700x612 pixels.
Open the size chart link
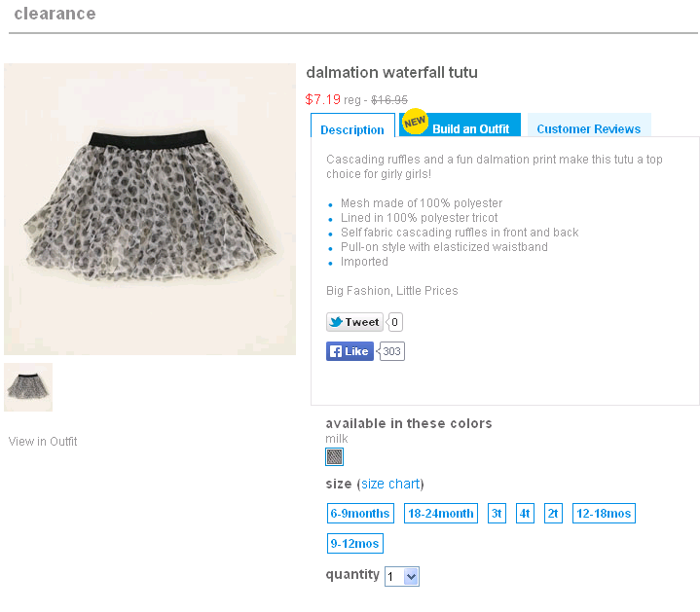[390, 484]
